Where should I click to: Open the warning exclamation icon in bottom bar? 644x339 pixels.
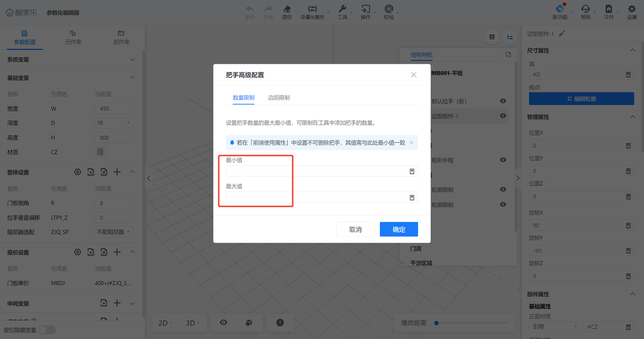point(280,323)
